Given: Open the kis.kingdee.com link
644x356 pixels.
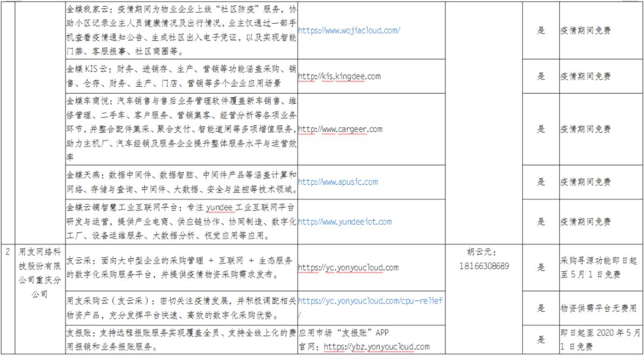Looking at the screenshot, I should coord(339,76).
